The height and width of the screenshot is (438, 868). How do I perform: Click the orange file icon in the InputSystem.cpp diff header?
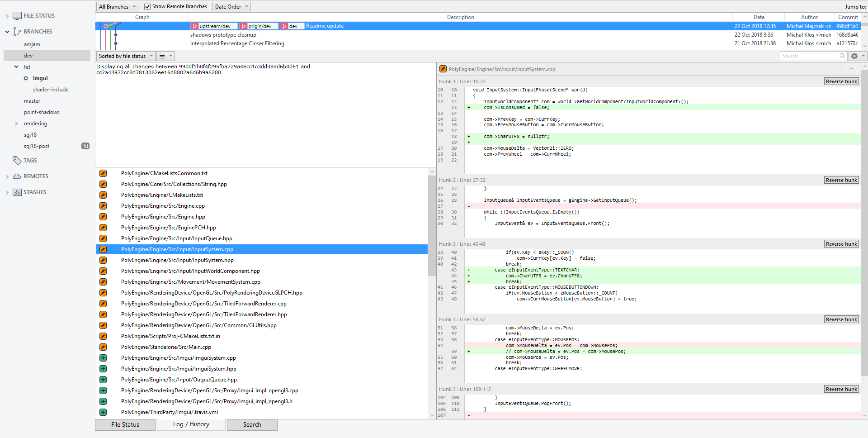443,69
